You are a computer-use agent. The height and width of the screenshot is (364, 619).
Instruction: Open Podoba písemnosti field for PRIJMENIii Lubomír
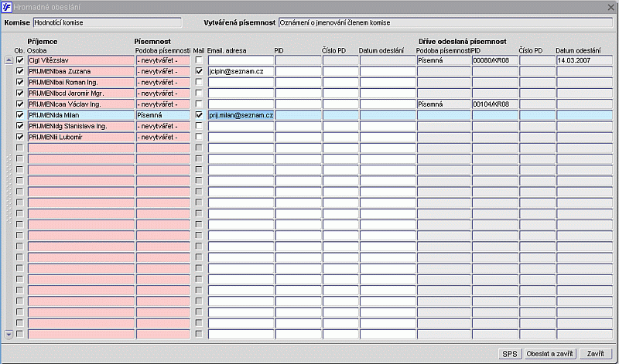coord(163,138)
